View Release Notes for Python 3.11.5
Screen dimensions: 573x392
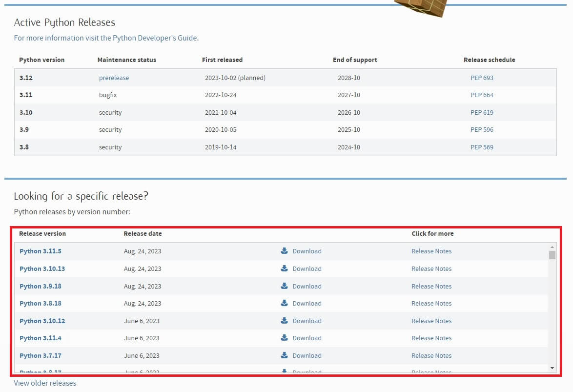(431, 251)
